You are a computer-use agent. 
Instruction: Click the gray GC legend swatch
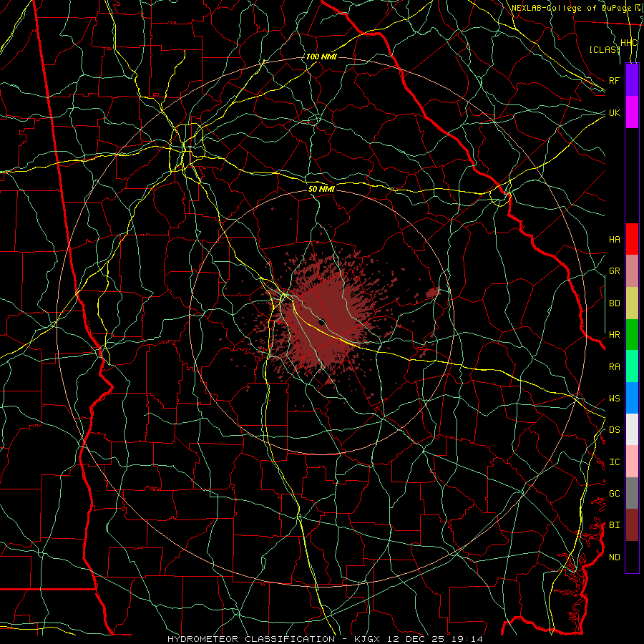pyautogui.click(x=632, y=493)
